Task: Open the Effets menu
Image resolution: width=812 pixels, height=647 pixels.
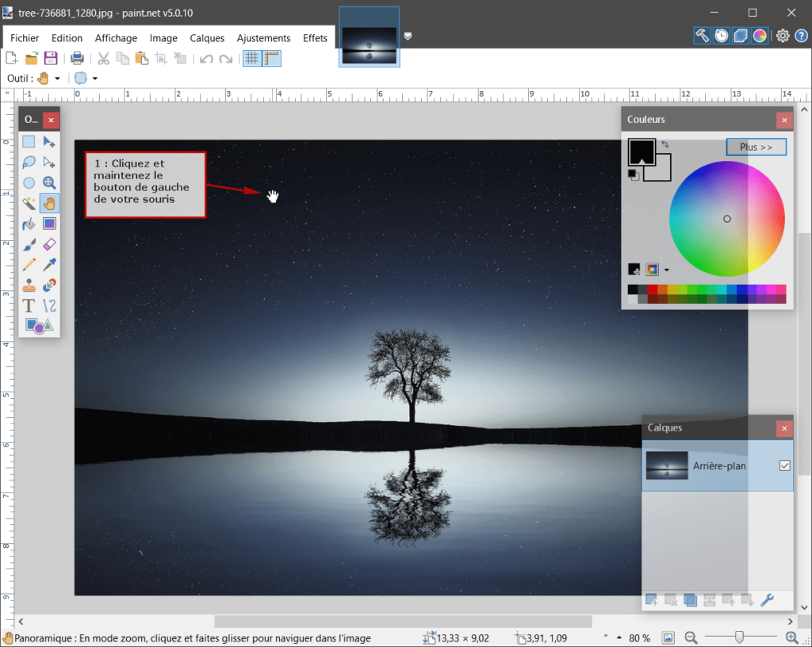Action: coord(315,37)
